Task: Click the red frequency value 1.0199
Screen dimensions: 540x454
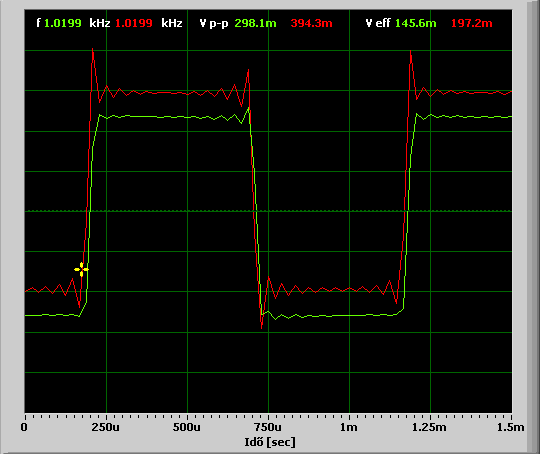Action: [x=134, y=23]
